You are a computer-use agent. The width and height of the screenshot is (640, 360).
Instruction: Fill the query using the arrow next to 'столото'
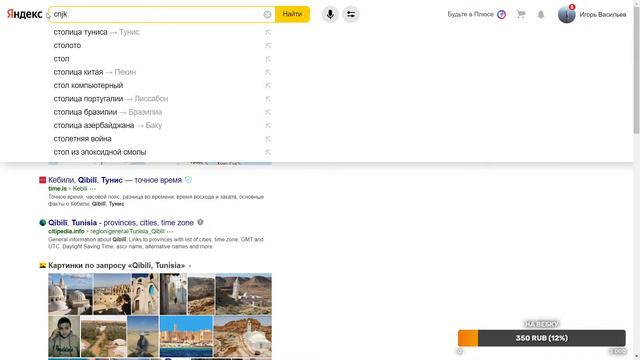pos(268,46)
